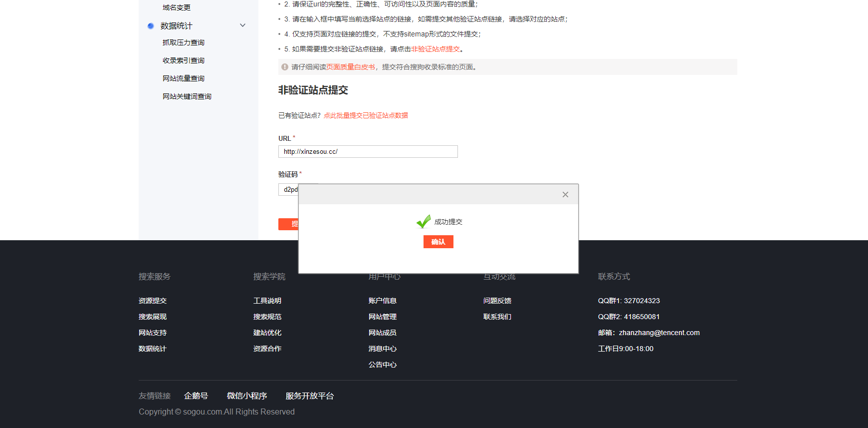Open the 页面质量白皮书 link
The image size is (868, 428).
pos(351,67)
